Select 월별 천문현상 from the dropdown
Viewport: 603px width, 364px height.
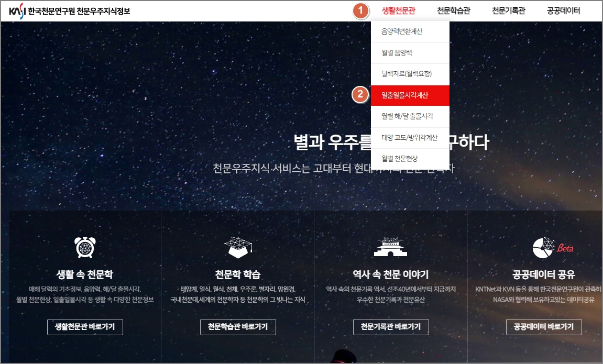coord(410,159)
